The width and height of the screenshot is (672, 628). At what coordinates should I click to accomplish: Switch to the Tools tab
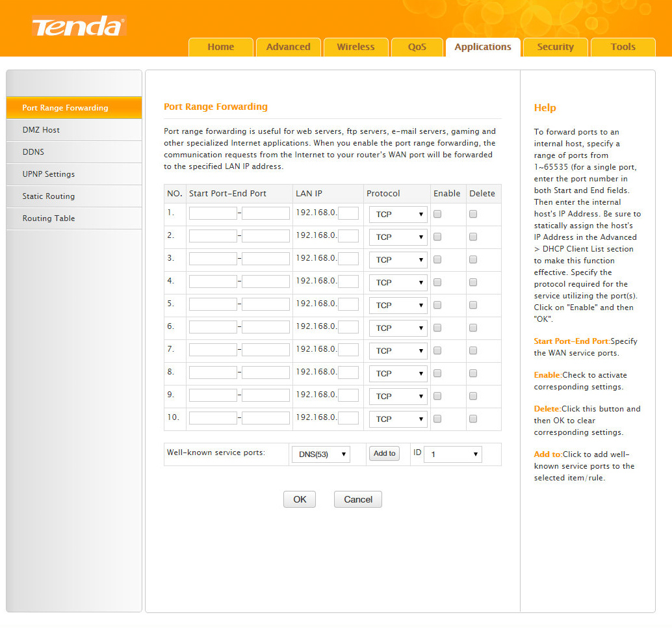(x=623, y=47)
